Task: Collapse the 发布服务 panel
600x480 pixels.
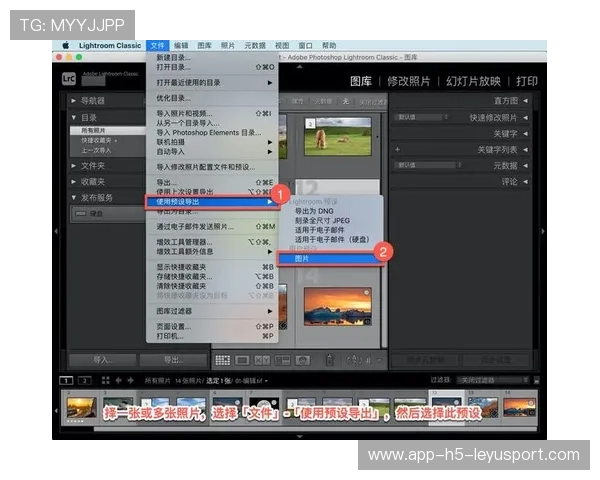Action: (73, 198)
